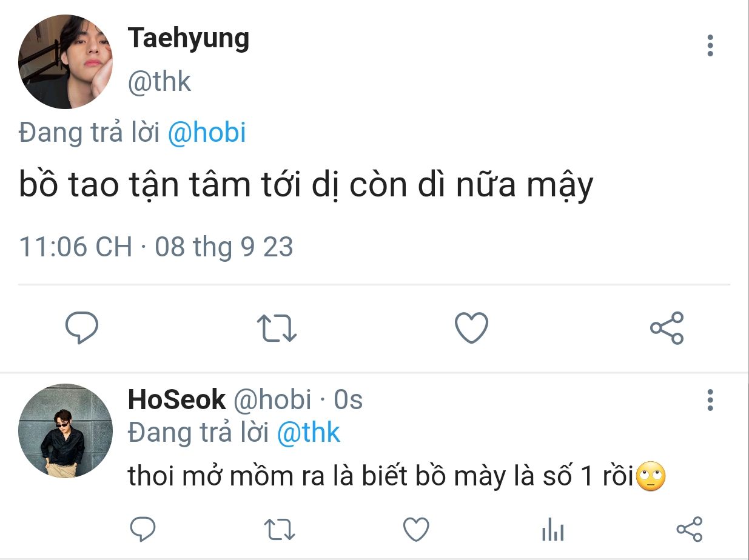View Taehyung's profile picture
Viewport: 749px width, 560px height.
click(65, 62)
